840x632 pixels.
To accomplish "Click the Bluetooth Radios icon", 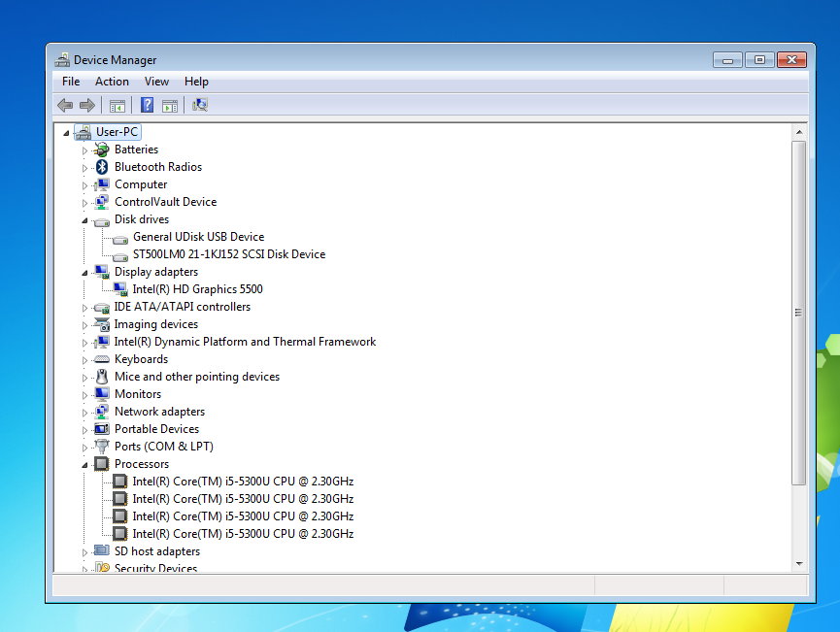I will pos(102,167).
